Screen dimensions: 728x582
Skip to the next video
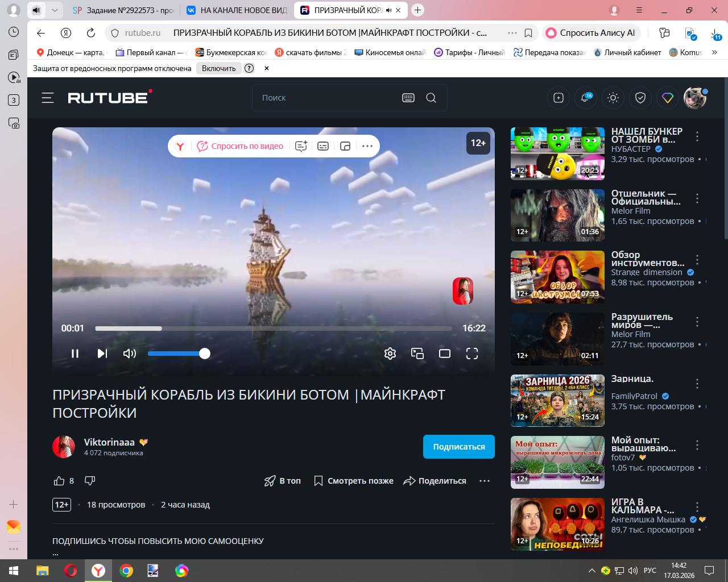[x=102, y=354]
